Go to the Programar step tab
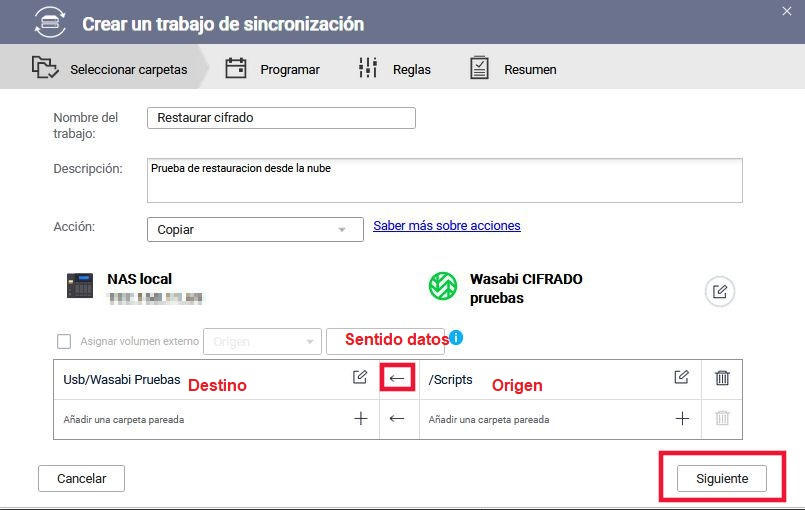 point(273,69)
